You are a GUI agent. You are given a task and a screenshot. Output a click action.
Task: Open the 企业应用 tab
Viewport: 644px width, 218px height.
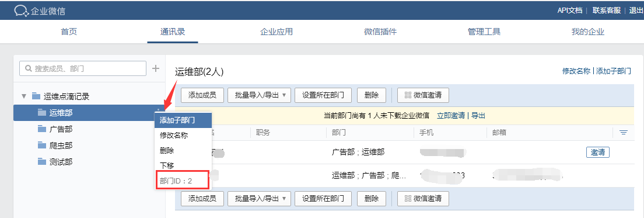(276, 32)
